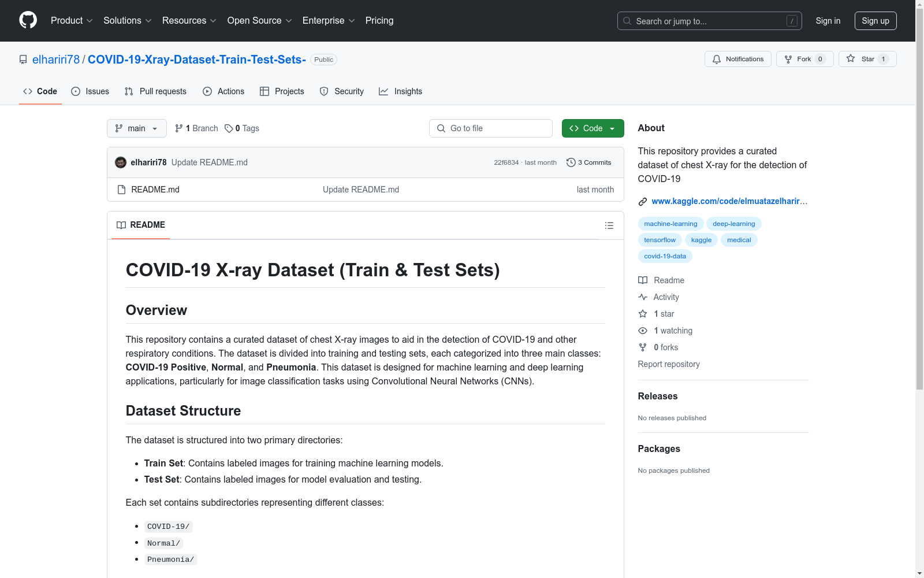This screenshot has width=924, height=578.
Task: Click the 'Update README.md' commit message
Action: click(210, 162)
